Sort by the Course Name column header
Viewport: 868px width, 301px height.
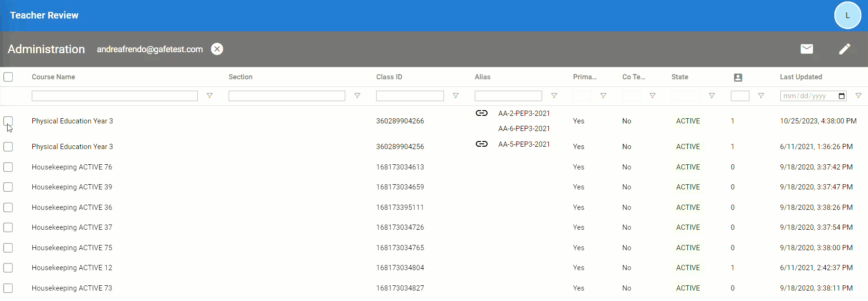(53, 77)
